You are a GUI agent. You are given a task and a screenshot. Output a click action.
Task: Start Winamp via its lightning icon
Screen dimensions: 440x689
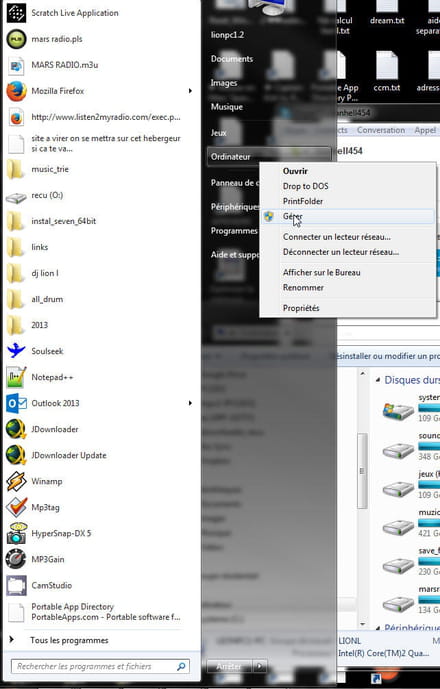click(16, 481)
